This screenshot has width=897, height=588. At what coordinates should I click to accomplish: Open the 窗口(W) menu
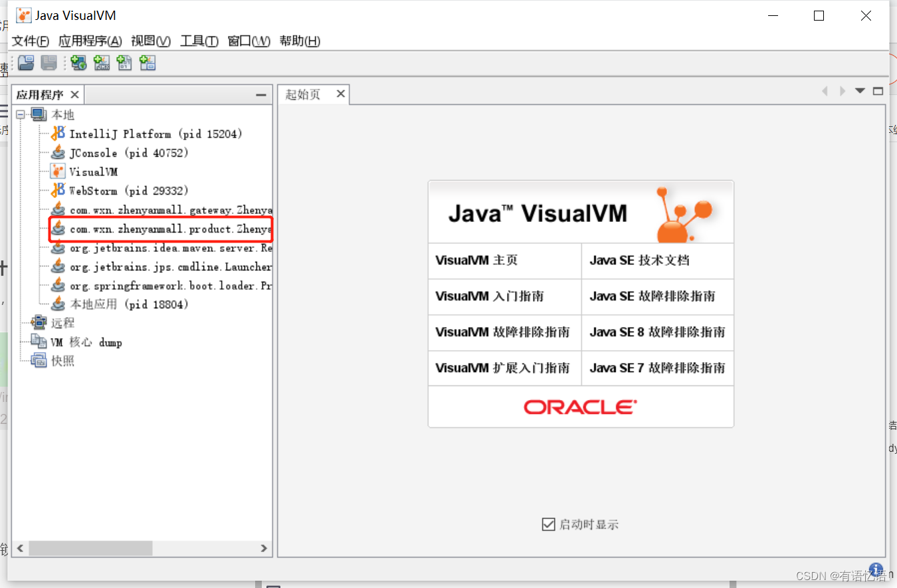[x=249, y=41]
